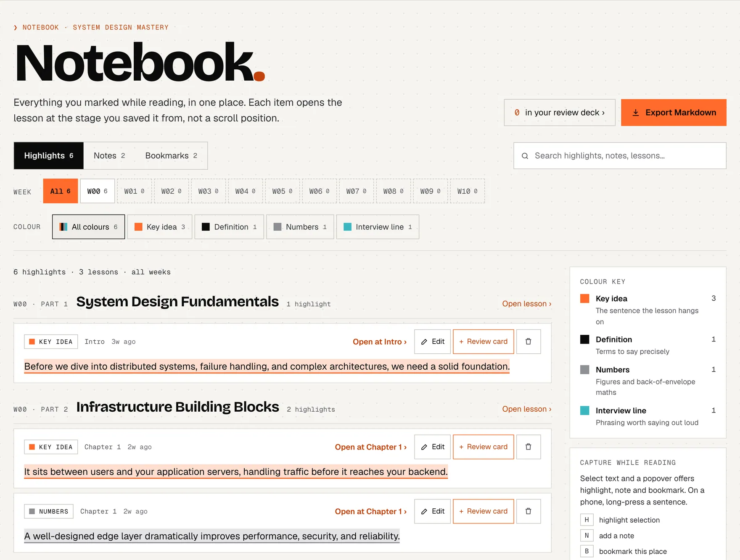Filter by Interview line colour chip
Image resolution: width=740 pixels, height=560 pixels.
378,227
